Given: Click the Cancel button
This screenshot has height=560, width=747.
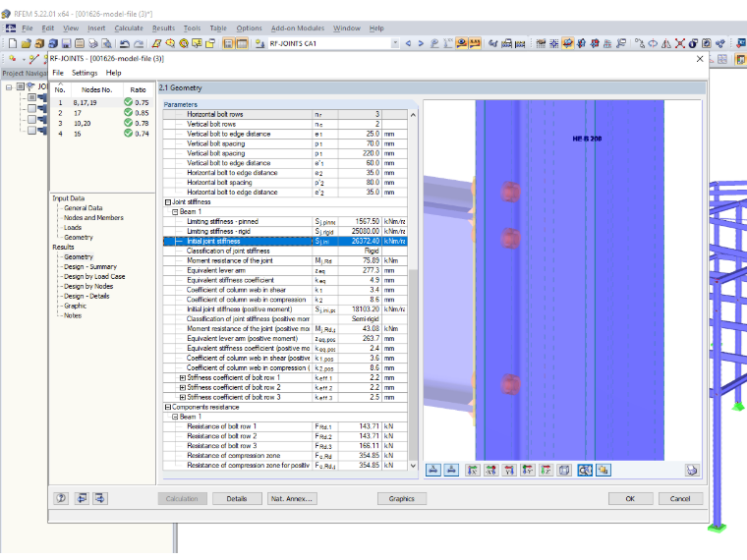Looking at the screenshot, I should [x=680, y=498].
